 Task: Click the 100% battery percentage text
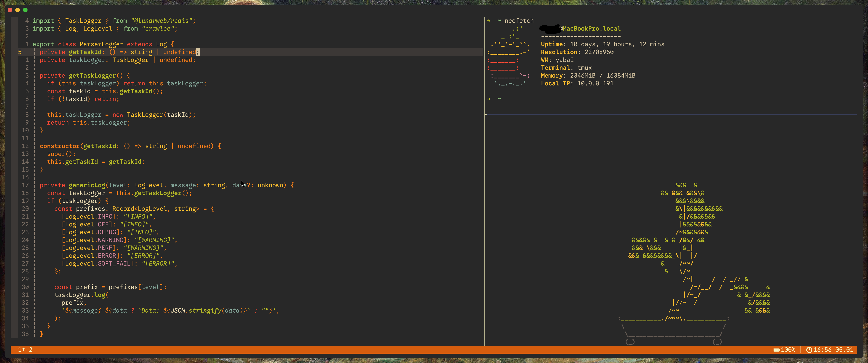point(788,349)
